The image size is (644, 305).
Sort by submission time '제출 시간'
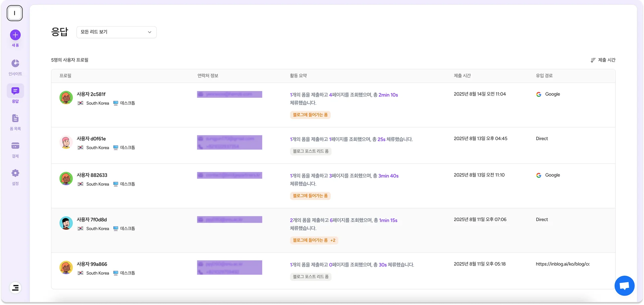click(603, 60)
